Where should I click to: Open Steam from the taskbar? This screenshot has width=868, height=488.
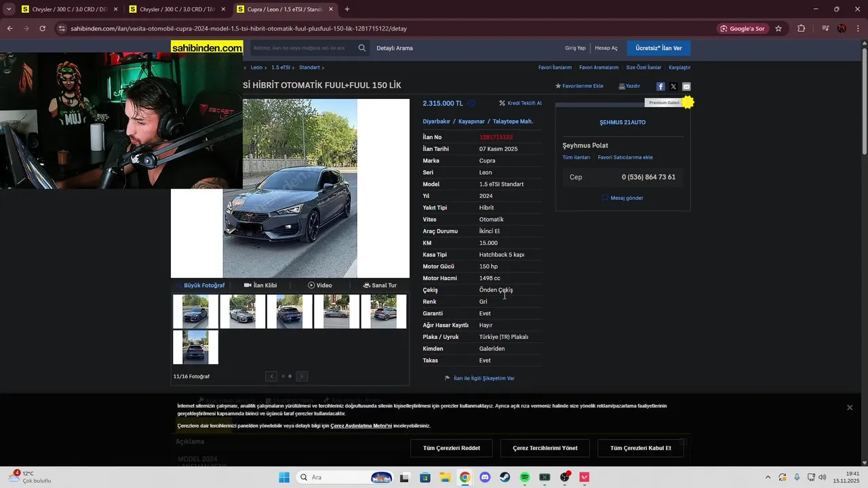(505, 477)
